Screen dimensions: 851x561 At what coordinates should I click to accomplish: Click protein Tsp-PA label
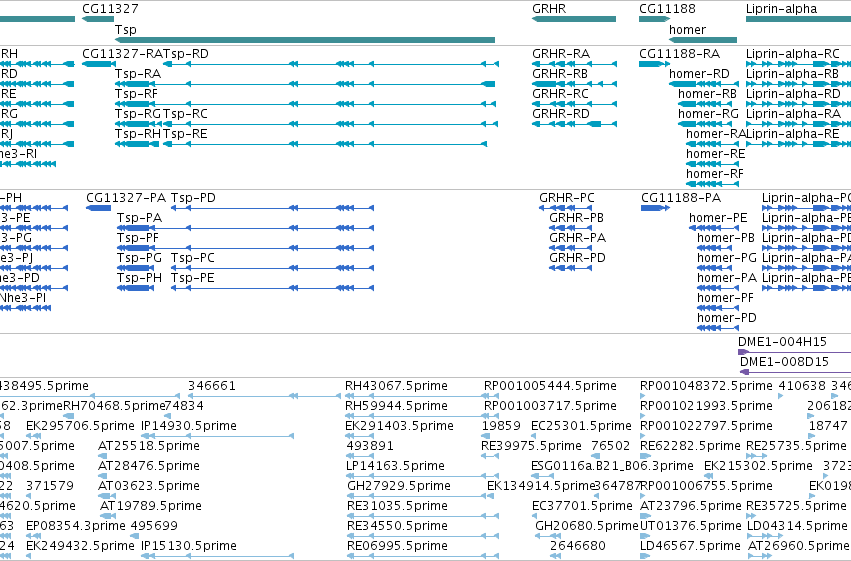point(139,218)
